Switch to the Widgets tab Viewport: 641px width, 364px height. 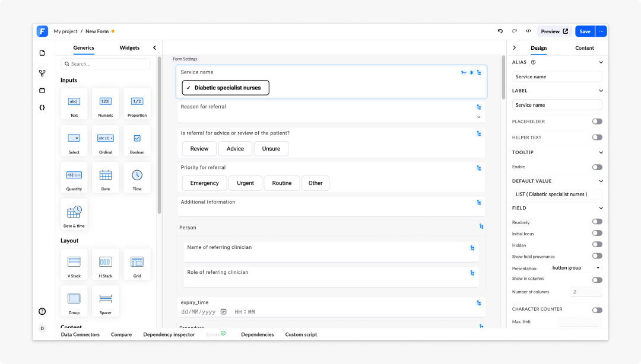coord(129,48)
